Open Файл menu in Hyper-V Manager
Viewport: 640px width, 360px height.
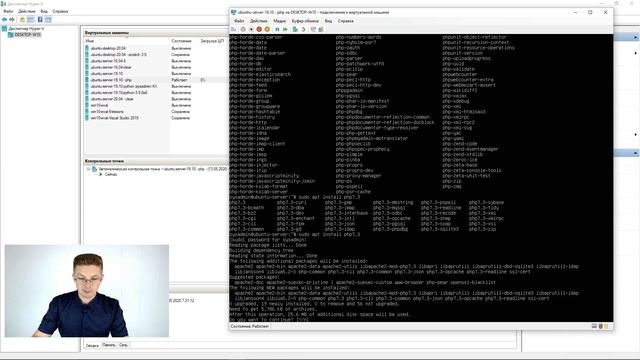(x=8, y=11)
